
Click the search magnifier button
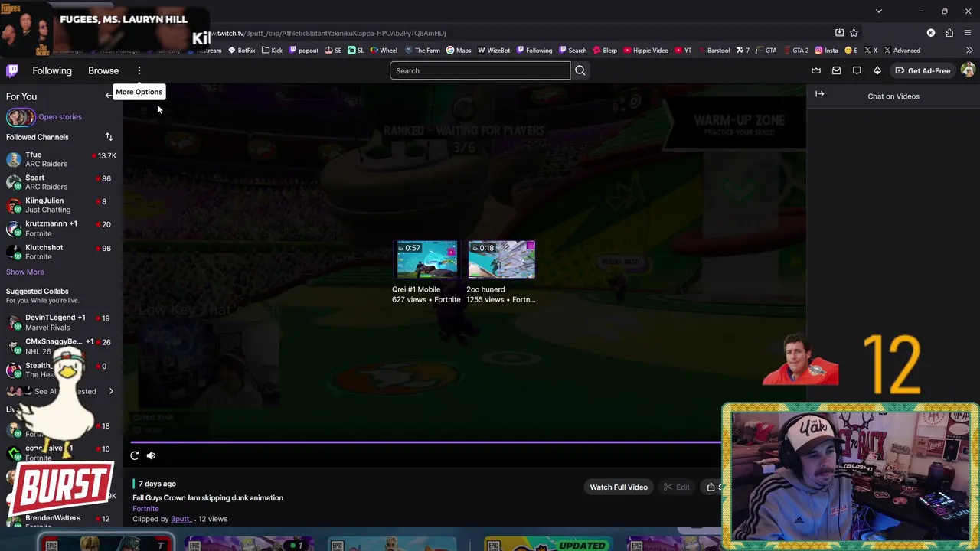click(x=580, y=70)
